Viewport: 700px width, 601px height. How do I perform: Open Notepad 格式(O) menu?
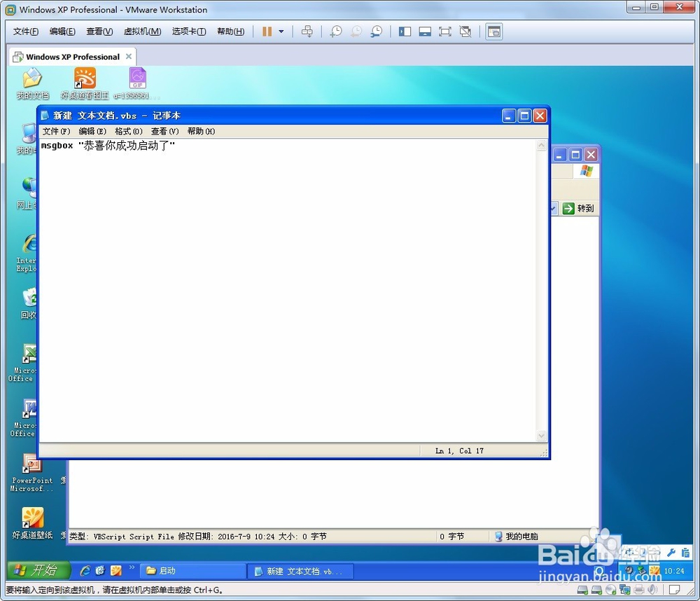tap(129, 132)
